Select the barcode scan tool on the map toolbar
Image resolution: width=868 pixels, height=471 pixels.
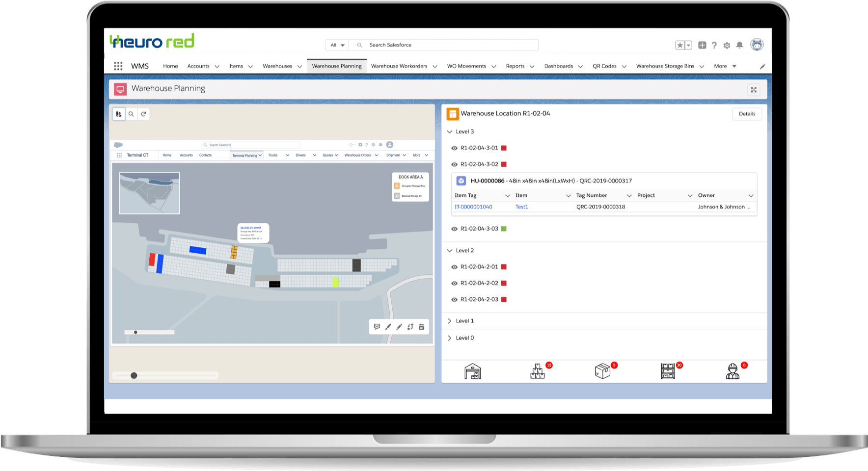click(x=377, y=326)
